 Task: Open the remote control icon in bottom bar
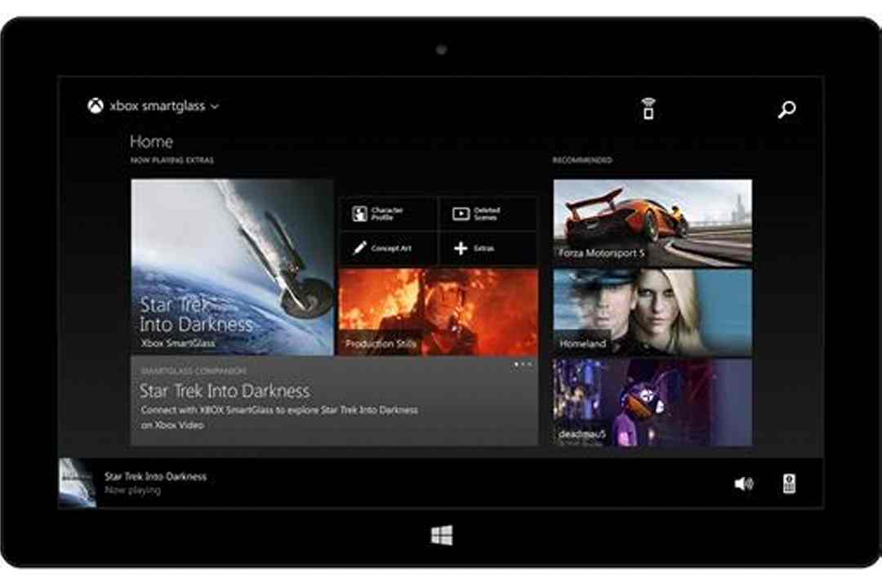[789, 483]
